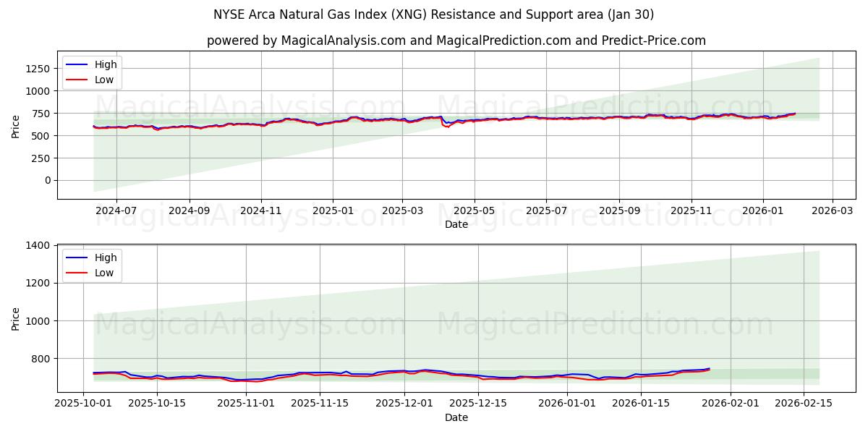Screen dimensions: 868x434
Task: Select the Date axis label of lower chart
Action: 457,417
